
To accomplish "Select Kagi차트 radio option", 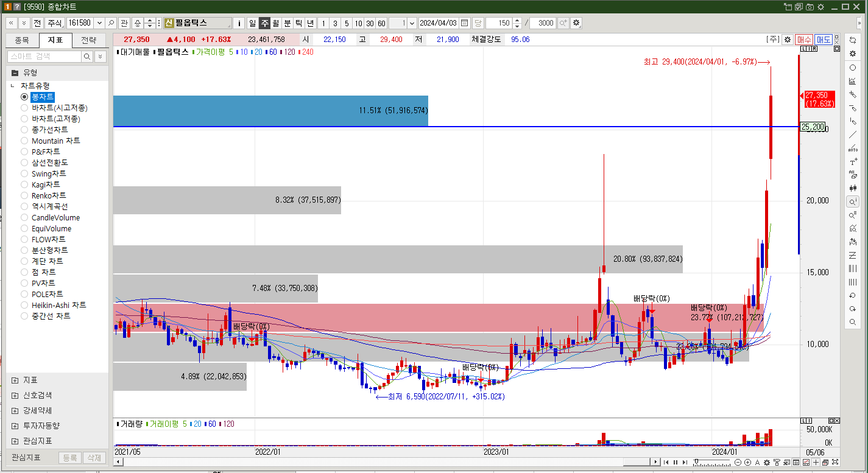I will (24, 184).
